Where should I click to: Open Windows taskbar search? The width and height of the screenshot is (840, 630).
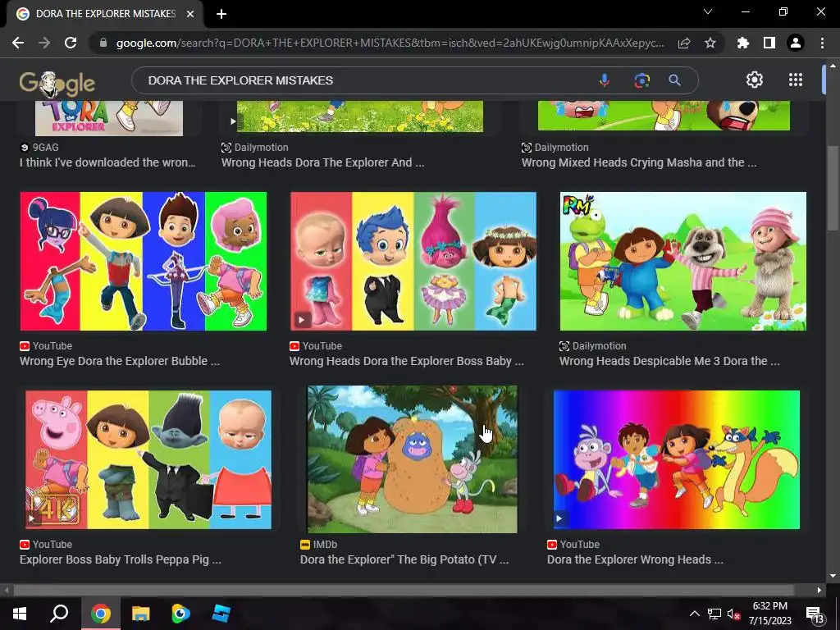[x=59, y=614]
